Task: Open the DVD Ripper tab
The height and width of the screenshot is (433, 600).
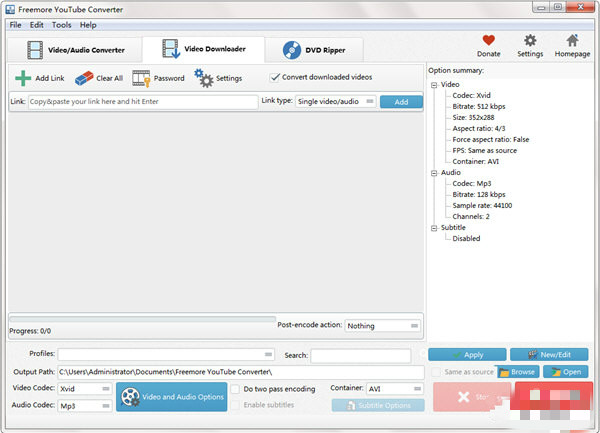Action: click(x=314, y=50)
